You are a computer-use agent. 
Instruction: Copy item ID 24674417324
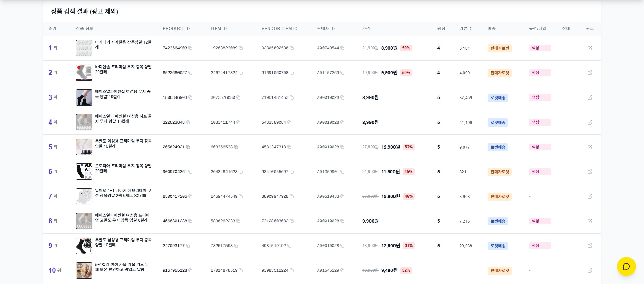241,73
